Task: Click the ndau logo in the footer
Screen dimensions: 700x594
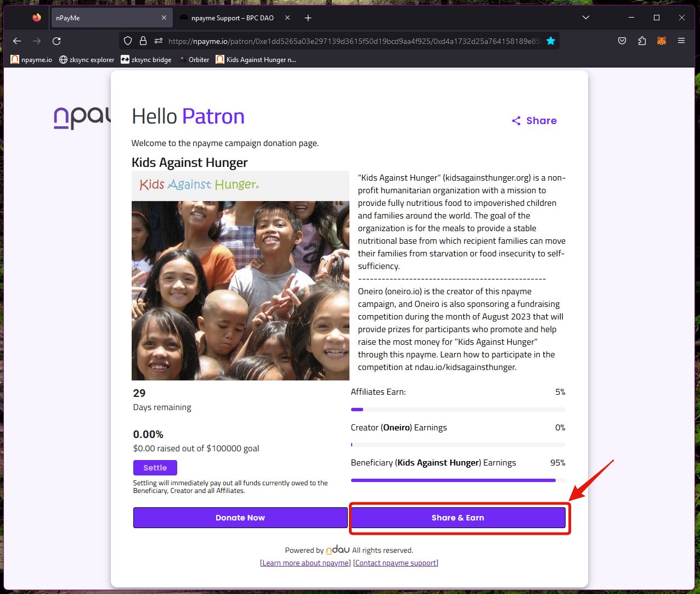Action: (x=338, y=550)
